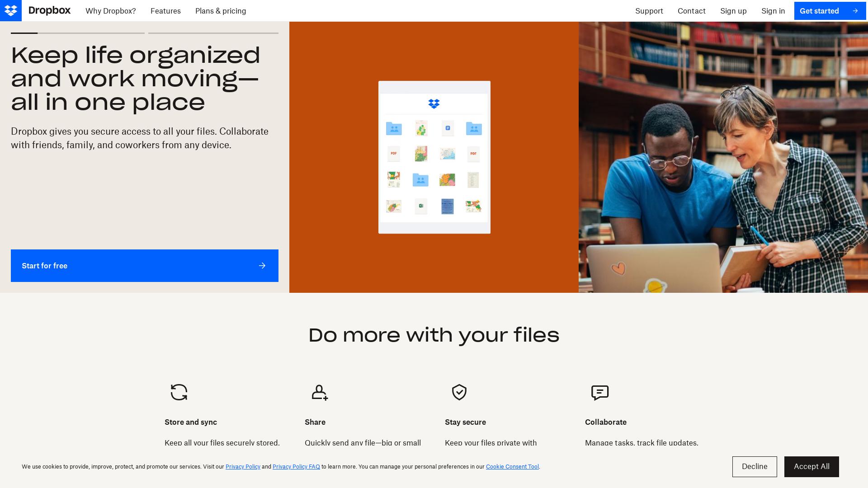
Task: Click the Excel spreadsheet file icon
Action: 421,206
